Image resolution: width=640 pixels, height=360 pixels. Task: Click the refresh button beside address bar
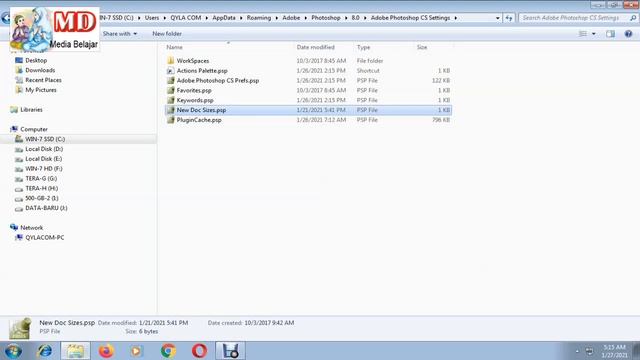pos(509,18)
